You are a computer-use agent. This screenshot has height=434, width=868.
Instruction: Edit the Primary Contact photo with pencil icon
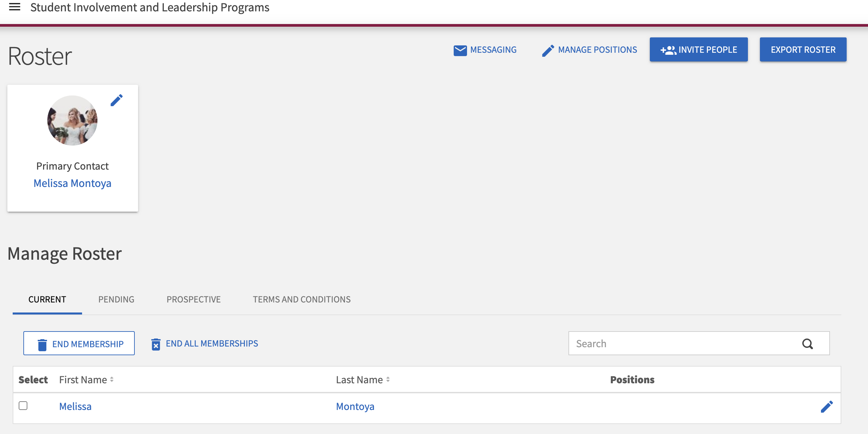click(117, 100)
